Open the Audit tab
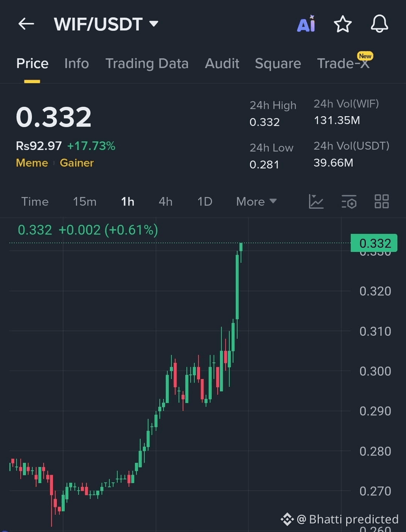The height and width of the screenshot is (532, 406). (x=222, y=63)
